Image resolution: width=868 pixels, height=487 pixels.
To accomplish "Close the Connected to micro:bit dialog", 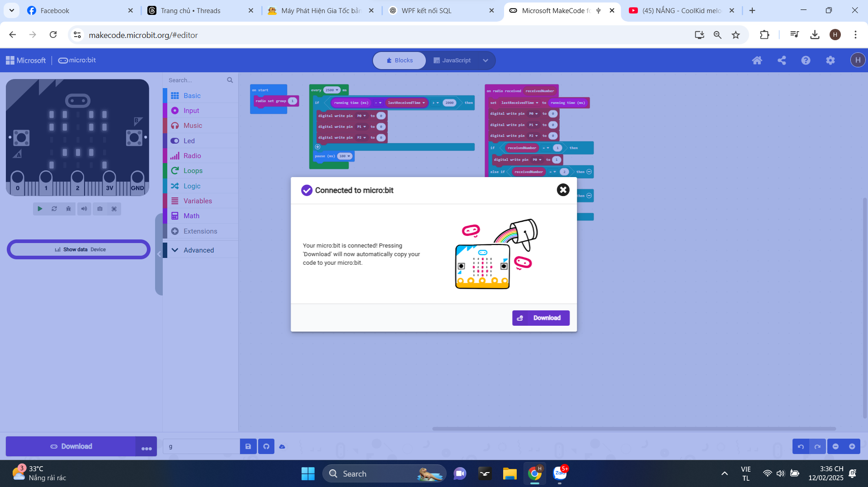I will point(563,190).
